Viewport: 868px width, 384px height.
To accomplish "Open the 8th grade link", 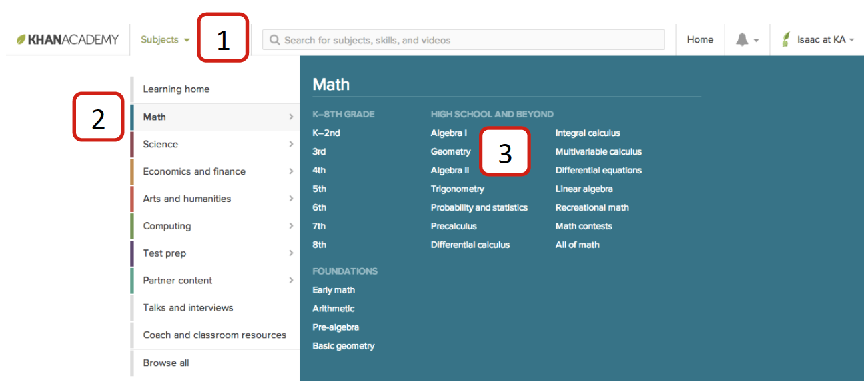I will coord(319,245).
